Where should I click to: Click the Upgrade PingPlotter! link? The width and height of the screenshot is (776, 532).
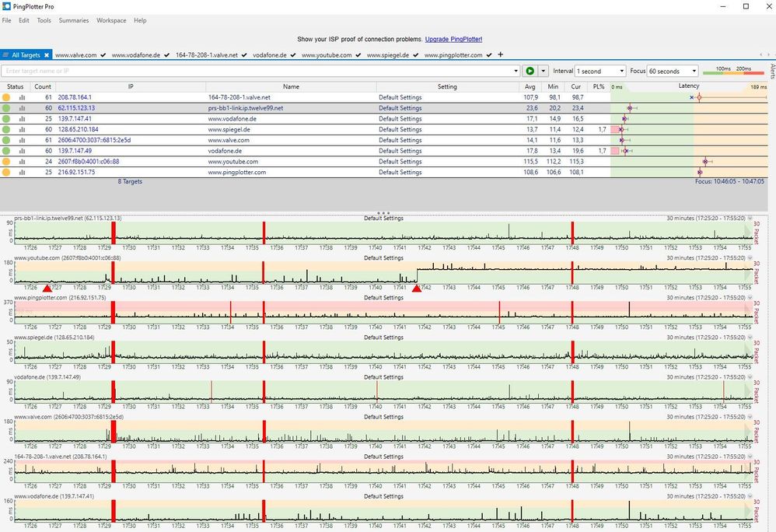453,39
